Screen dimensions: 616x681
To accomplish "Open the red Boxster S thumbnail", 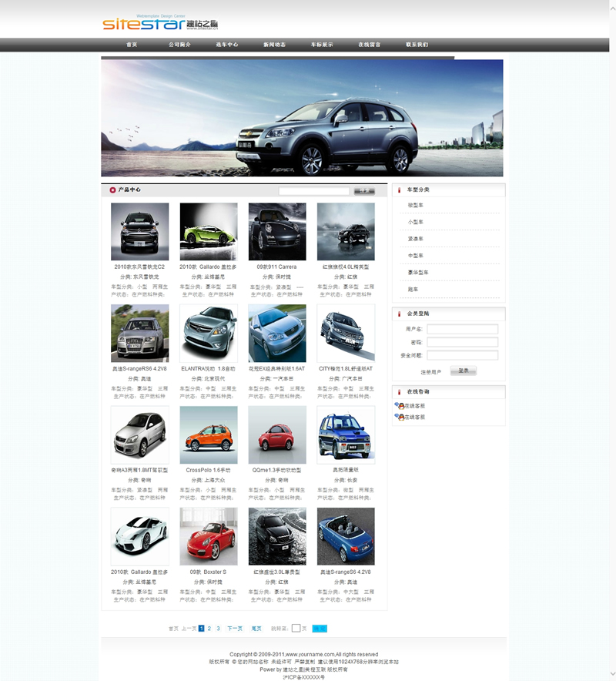I will pos(209,536).
